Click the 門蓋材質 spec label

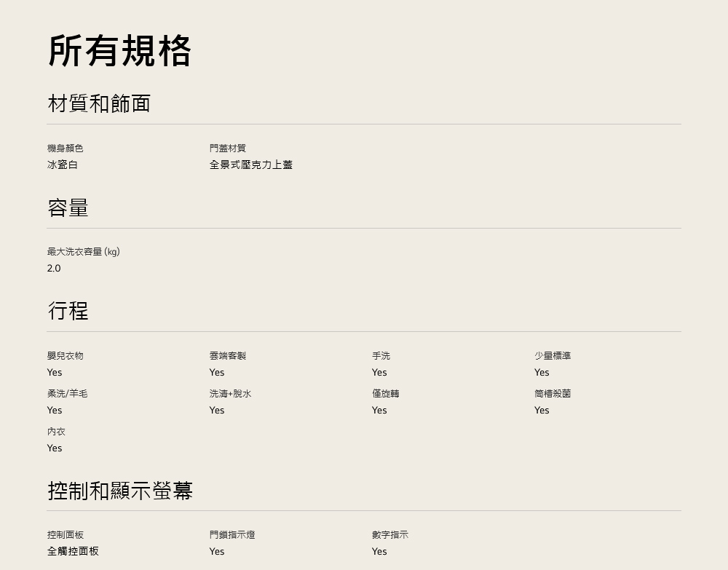click(x=228, y=148)
